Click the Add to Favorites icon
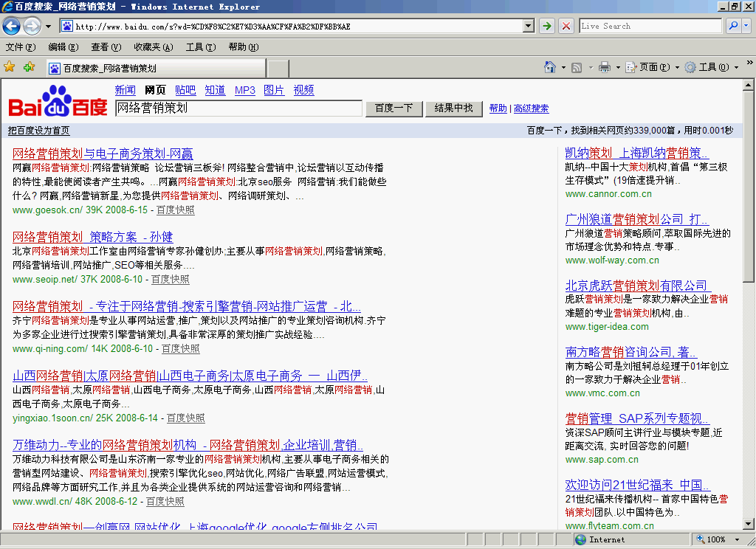 click(29, 67)
